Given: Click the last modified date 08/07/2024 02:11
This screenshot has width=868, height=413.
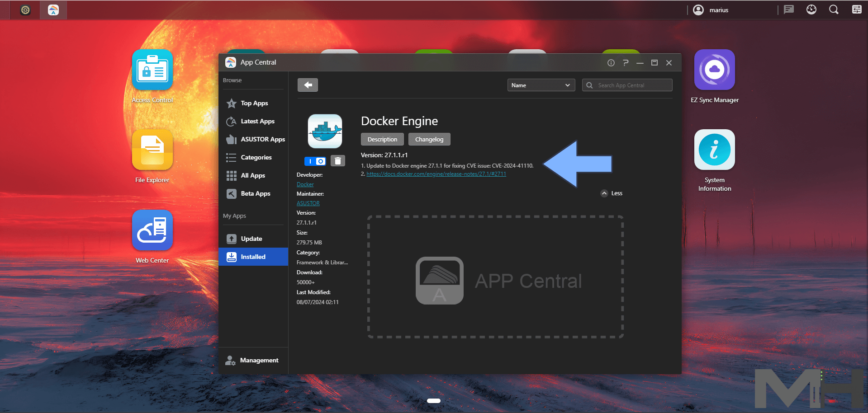Looking at the screenshot, I should pyautogui.click(x=318, y=302).
